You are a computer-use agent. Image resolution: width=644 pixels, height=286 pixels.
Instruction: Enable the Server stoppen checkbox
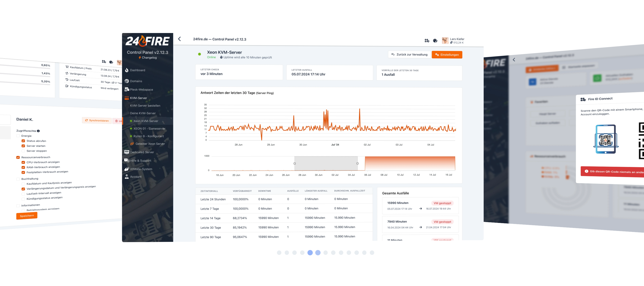tap(23, 151)
